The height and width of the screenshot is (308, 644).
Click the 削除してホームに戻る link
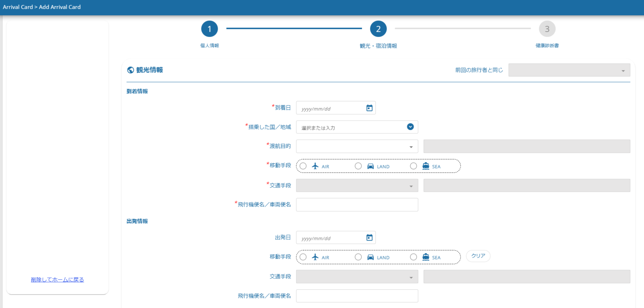click(57, 280)
